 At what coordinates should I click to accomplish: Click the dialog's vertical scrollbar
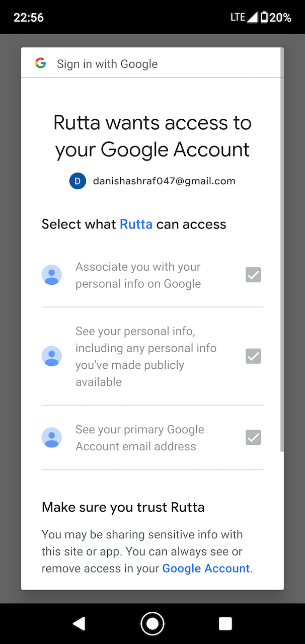tap(282, 252)
